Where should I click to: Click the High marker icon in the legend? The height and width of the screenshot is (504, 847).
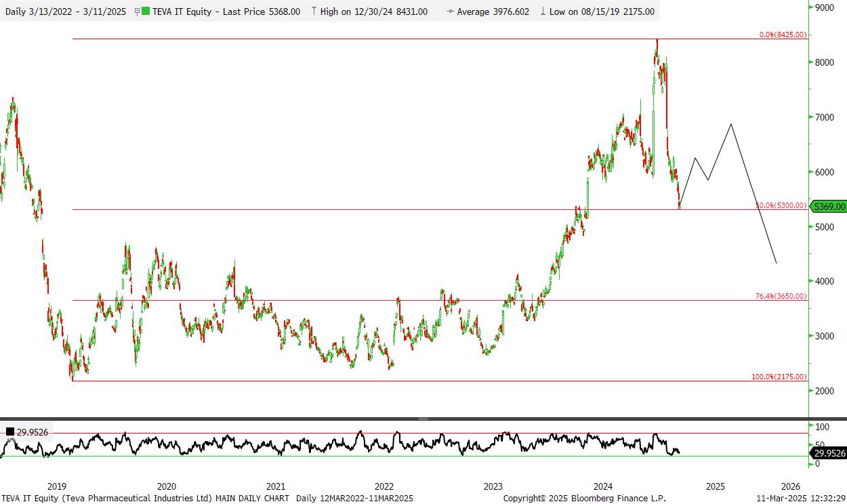[314, 12]
